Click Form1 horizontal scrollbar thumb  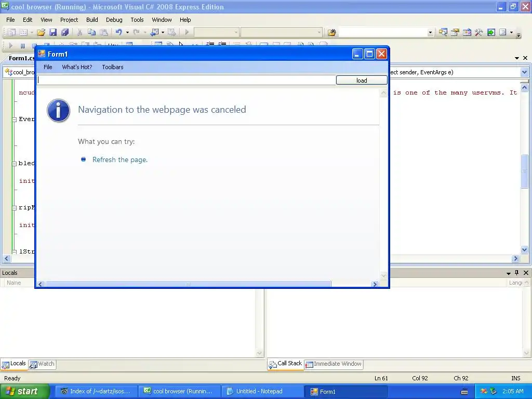188,284
